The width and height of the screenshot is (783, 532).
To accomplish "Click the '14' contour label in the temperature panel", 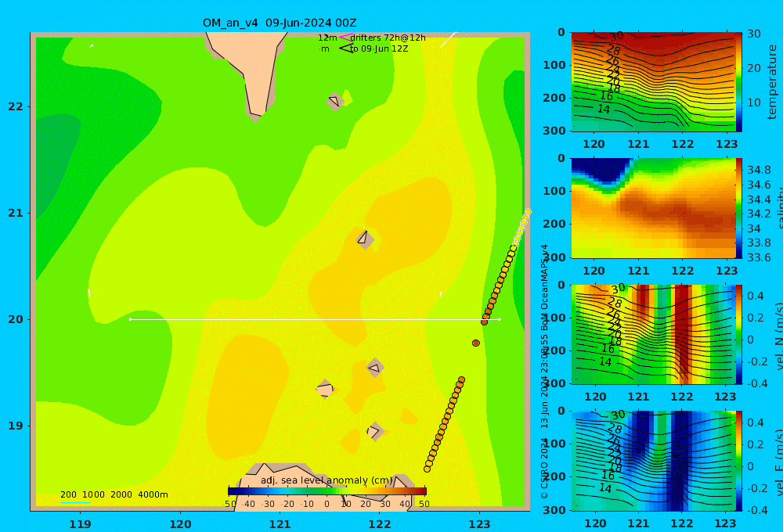I will tap(604, 109).
